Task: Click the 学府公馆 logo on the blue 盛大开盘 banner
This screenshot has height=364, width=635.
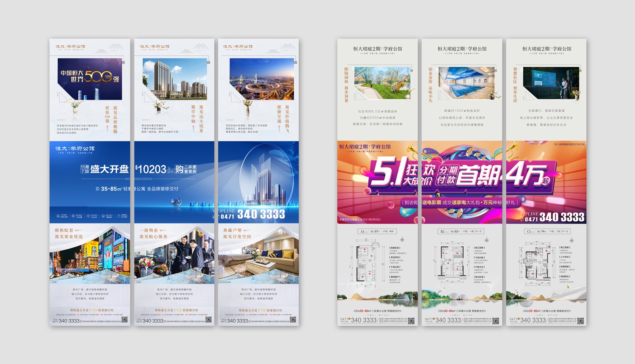Action: (75, 149)
